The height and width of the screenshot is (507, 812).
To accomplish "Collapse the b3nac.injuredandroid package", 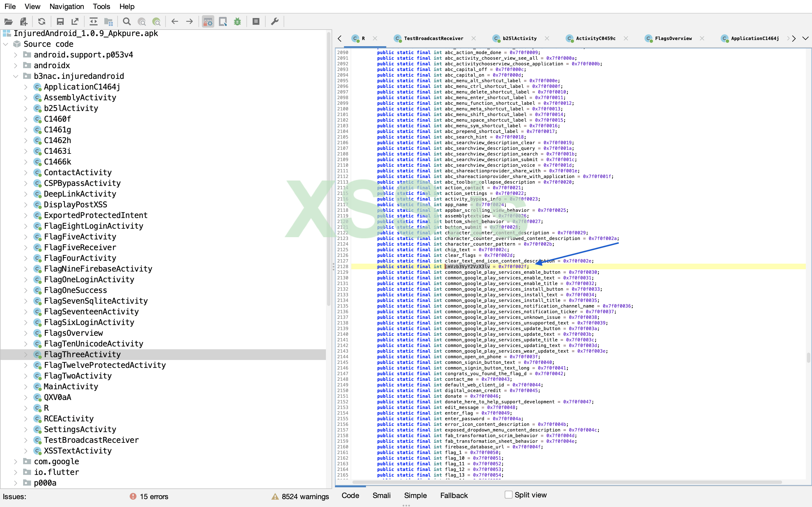I will (x=16, y=76).
